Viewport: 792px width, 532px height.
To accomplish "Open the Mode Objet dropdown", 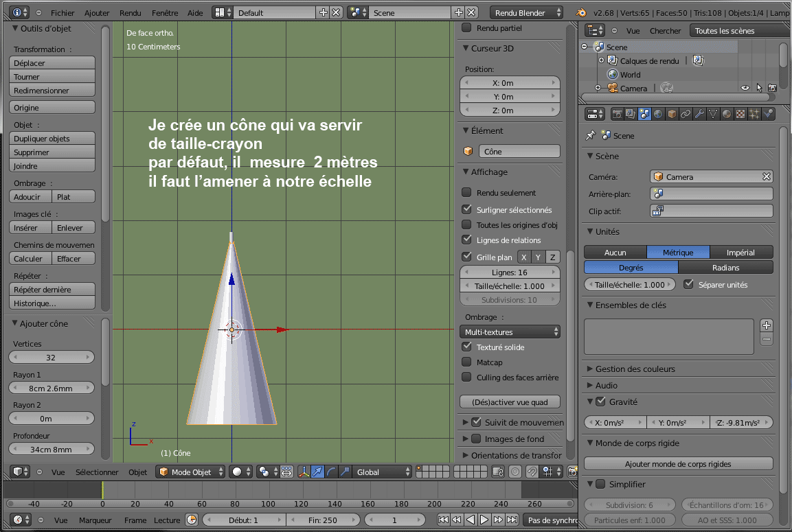I will click(x=191, y=472).
